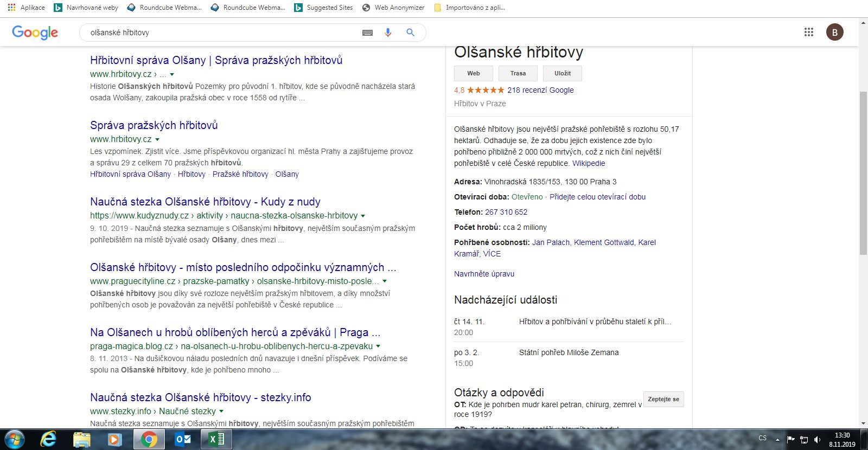Click the Google logo
868x450 pixels.
[35, 33]
